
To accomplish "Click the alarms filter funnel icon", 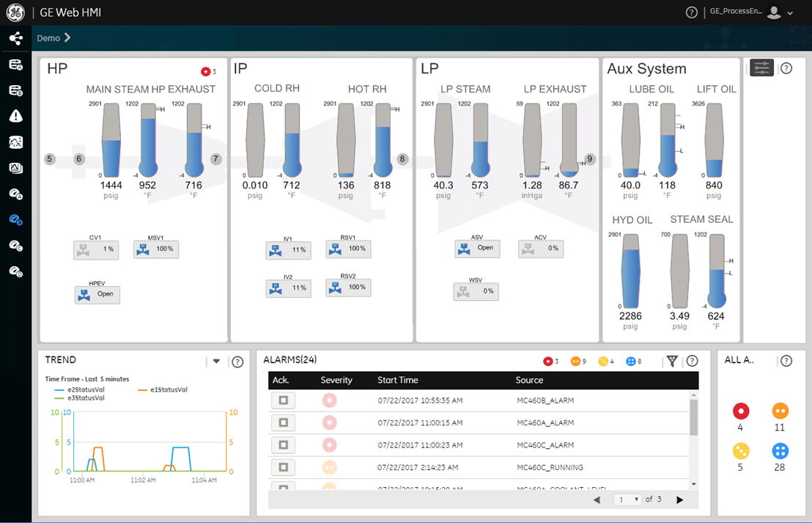I will coord(671,361).
